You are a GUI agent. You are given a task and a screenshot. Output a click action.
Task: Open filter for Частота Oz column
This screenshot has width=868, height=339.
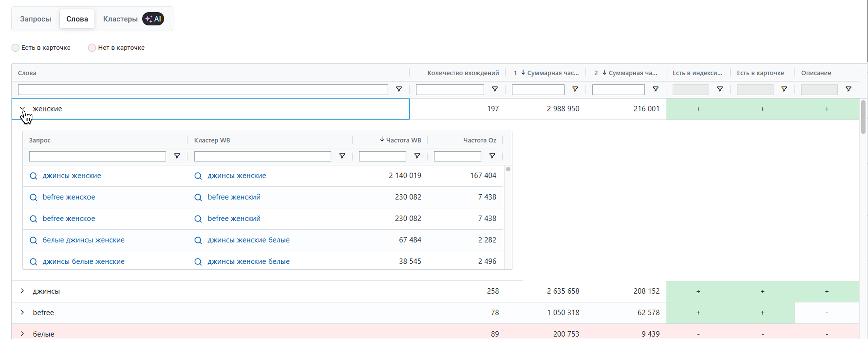(492, 156)
